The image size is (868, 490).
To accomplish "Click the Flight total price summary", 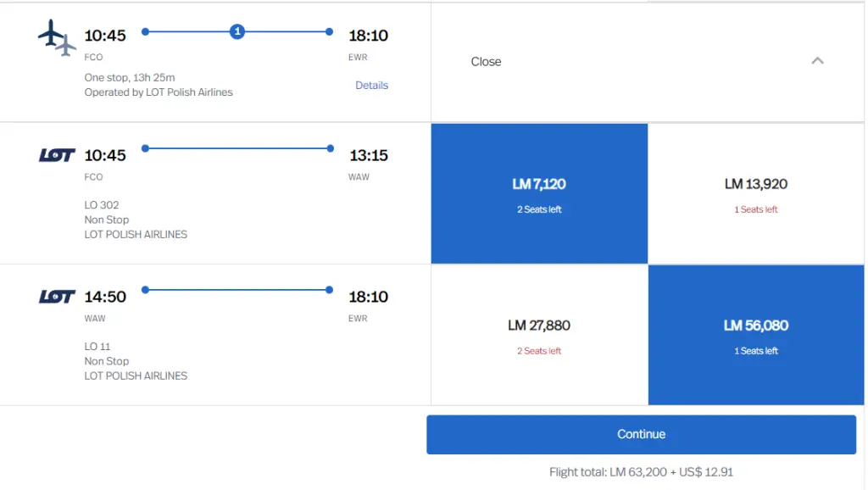I will [x=641, y=472].
